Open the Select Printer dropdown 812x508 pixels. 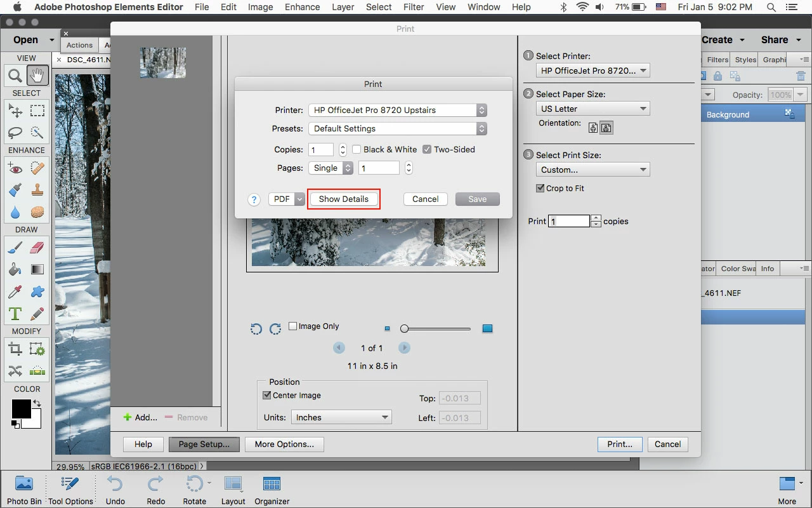tap(593, 70)
